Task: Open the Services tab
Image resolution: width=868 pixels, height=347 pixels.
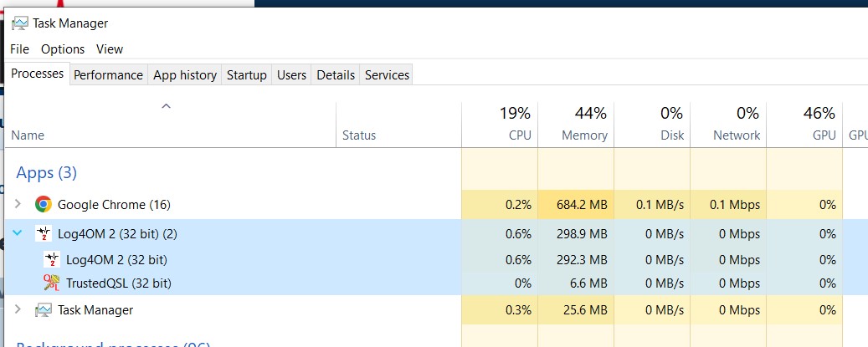Action: [x=387, y=74]
